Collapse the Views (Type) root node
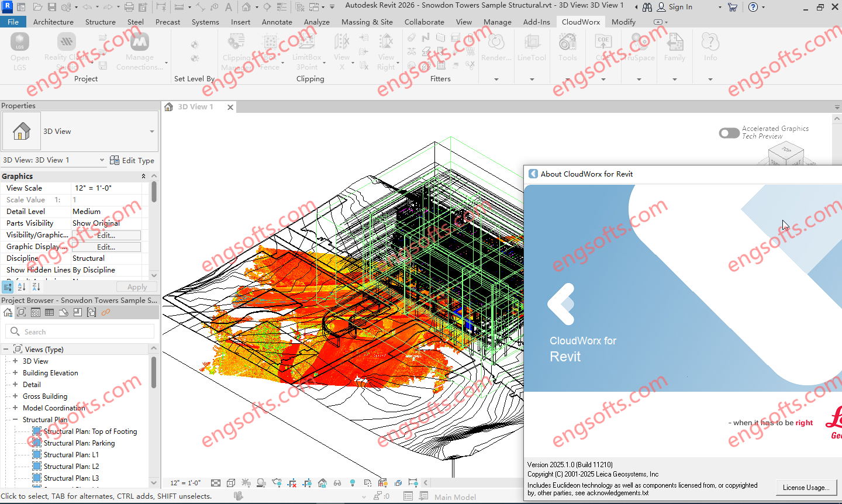Image resolution: width=842 pixels, height=504 pixels. pos(6,350)
